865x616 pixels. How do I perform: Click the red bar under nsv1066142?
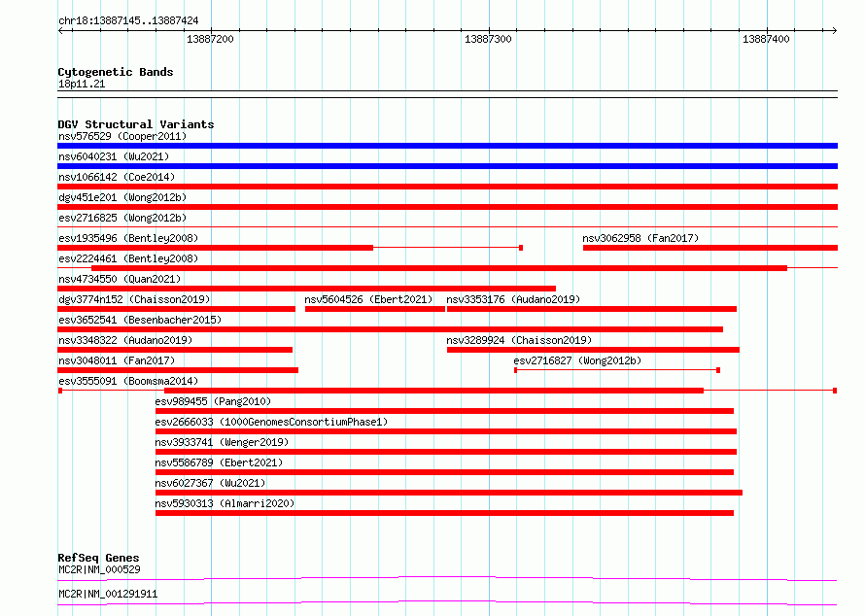(447, 187)
